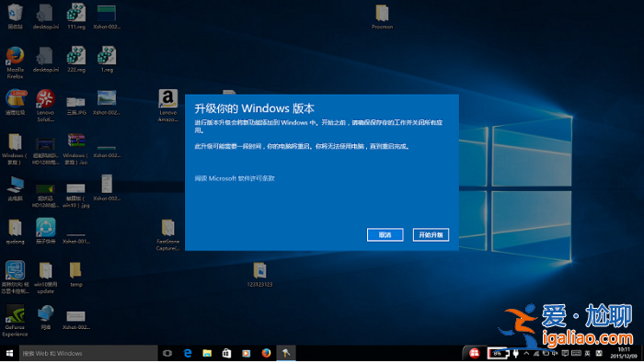The height and width of the screenshot is (363, 644).
Task: Select the Intel graphics control panel shortcut
Action: point(15,278)
